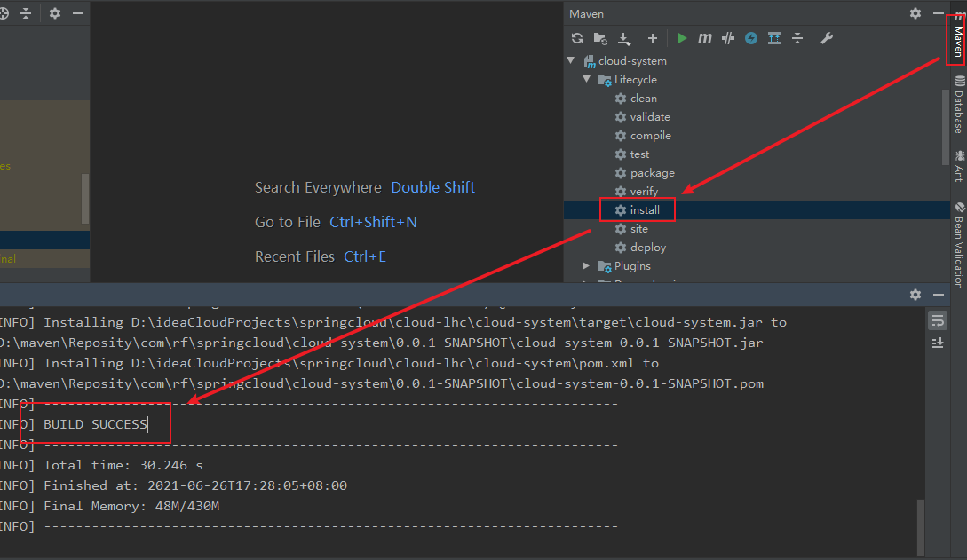967x560 pixels.
Task: Select the site lifecycle goal
Action: [631, 229]
